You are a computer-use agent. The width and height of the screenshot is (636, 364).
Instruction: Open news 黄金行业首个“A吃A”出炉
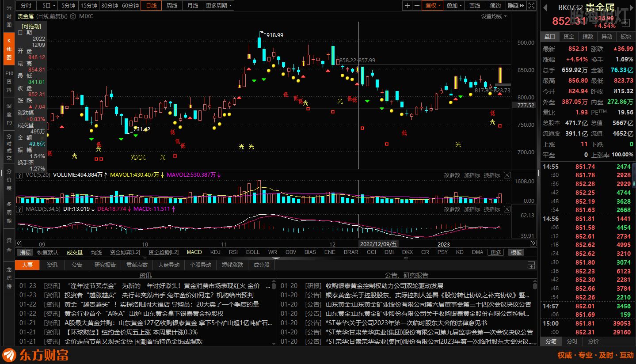coord(144,314)
